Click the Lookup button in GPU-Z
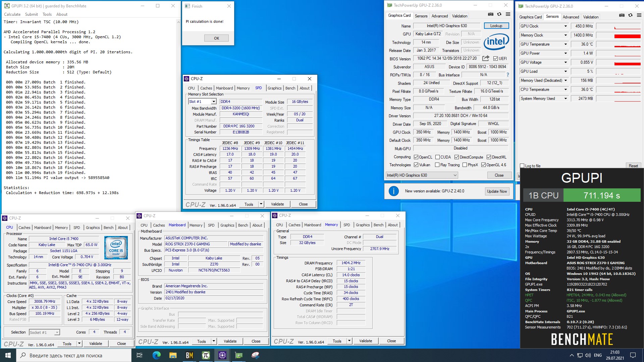The image size is (644, 362). (496, 26)
